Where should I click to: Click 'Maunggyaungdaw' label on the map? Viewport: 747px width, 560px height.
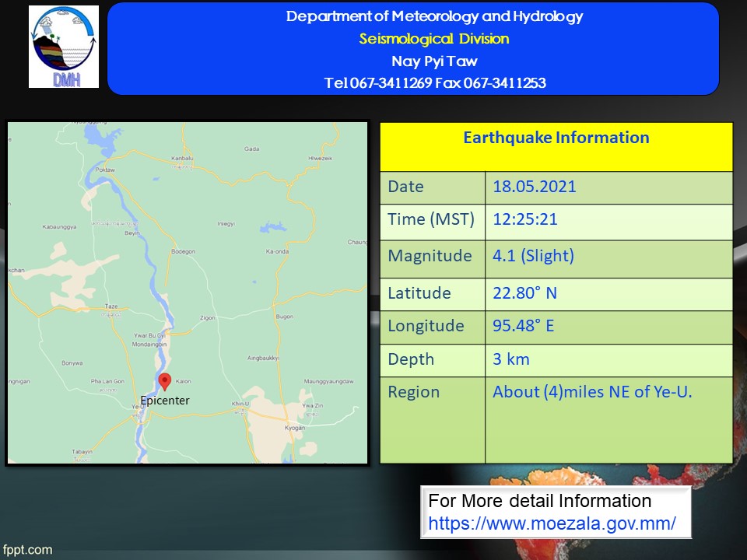328,381
